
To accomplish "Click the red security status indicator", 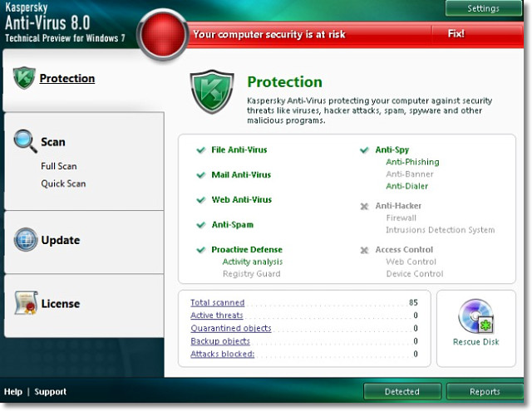I will pos(163,35).
